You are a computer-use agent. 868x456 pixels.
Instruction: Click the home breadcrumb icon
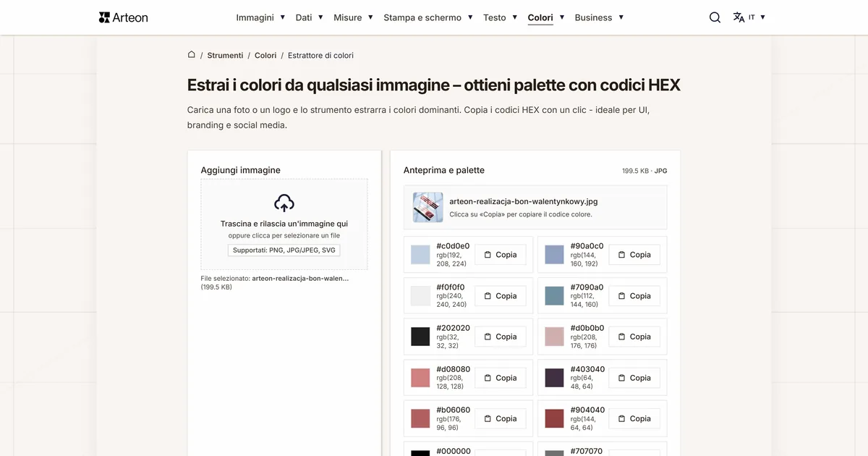(192, 55)
